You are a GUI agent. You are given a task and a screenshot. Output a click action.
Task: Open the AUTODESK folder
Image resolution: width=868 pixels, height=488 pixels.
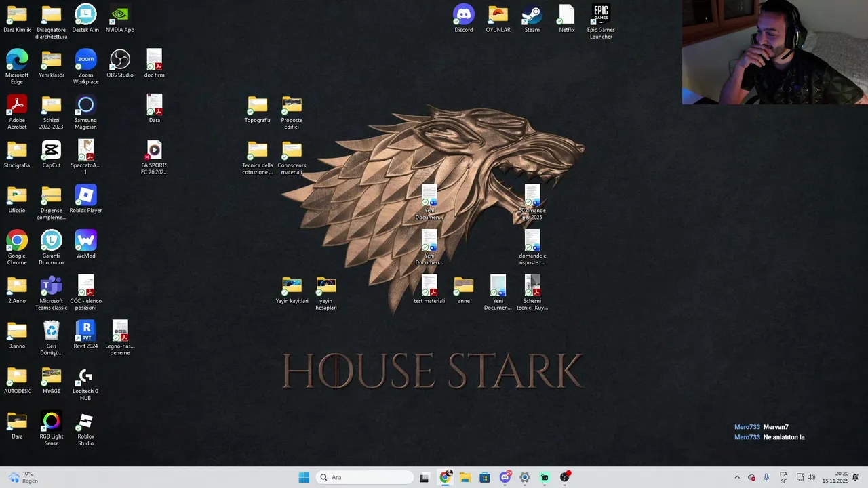(17, 381)
